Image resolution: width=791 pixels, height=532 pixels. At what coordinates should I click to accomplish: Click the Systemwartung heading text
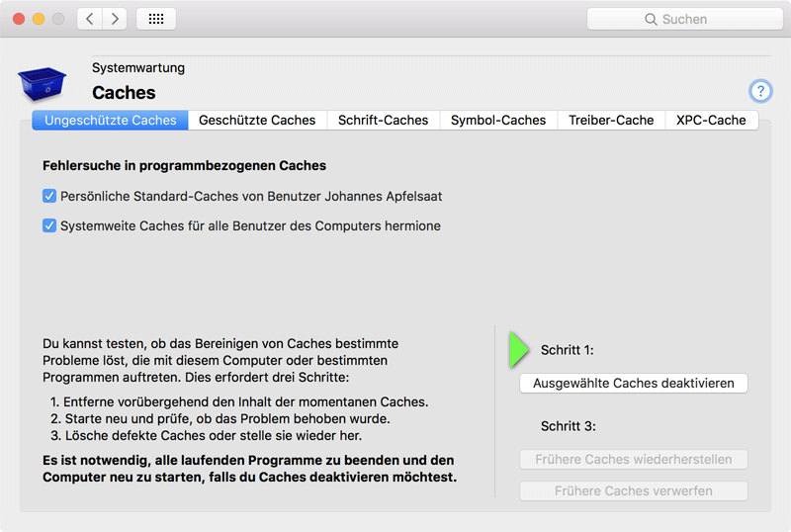138,67
